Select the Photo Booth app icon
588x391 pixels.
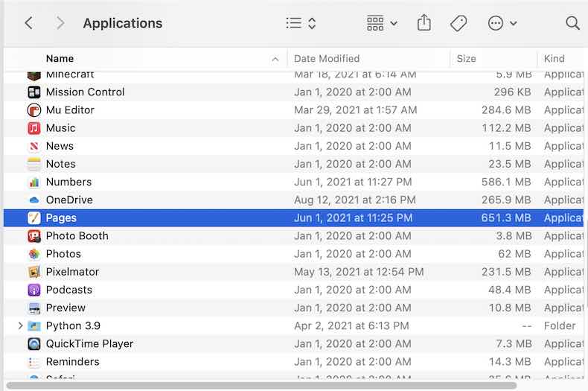34,236
